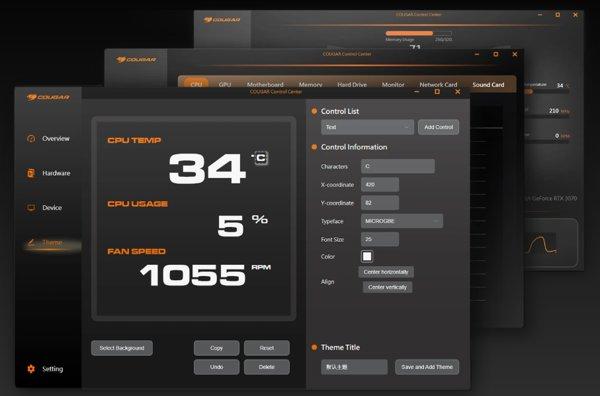Click the Copy button
The width and height of the screenshot is (600, 396).
coord(217,348)
